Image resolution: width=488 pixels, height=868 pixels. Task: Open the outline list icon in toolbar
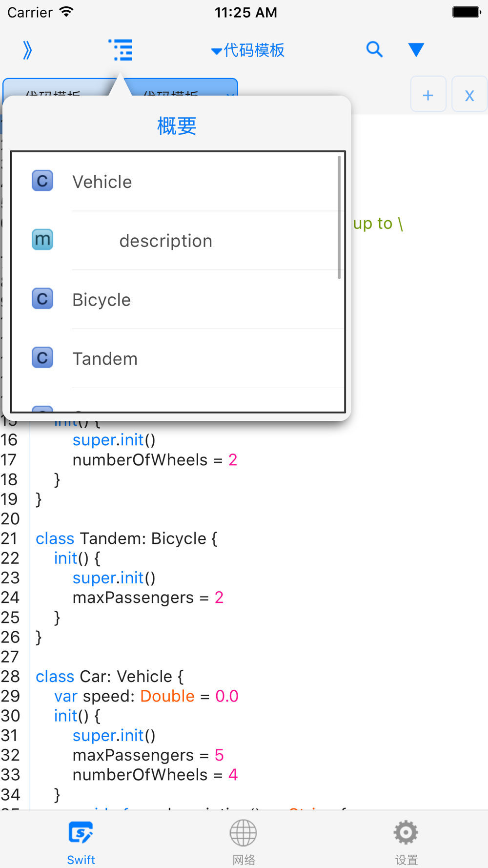(x=121, y=50)
